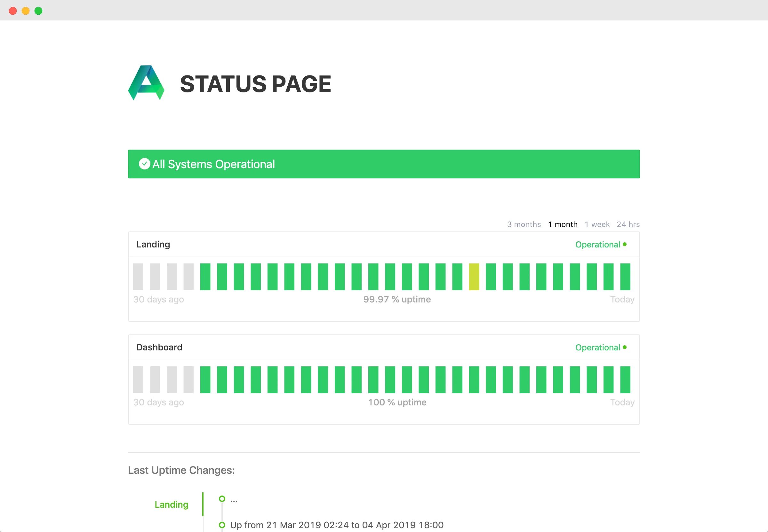Viewport: 768px width, 532px height.
Task: Click the All Systems Operational banner
Action: click(384, 164)
